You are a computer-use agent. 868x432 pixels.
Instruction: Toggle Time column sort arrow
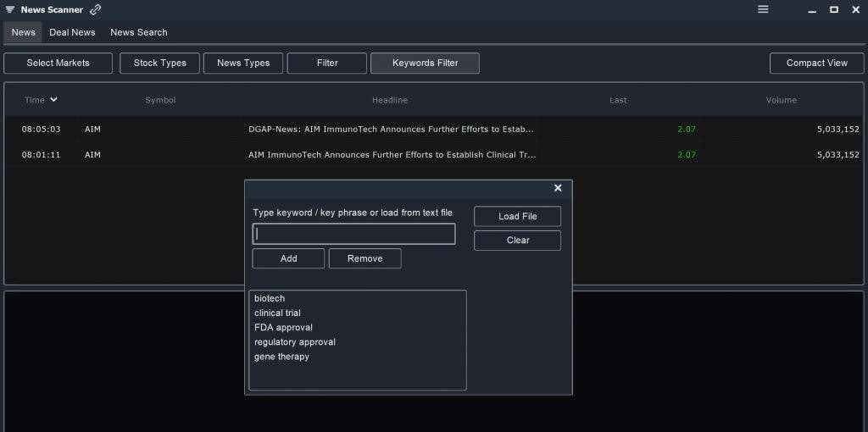coord(53,100)
